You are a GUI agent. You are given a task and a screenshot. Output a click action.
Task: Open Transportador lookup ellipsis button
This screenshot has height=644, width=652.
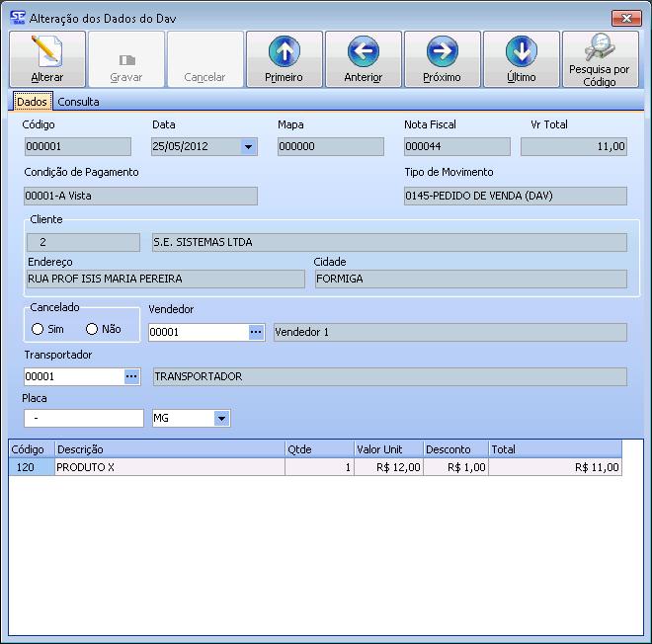[131, 376]
